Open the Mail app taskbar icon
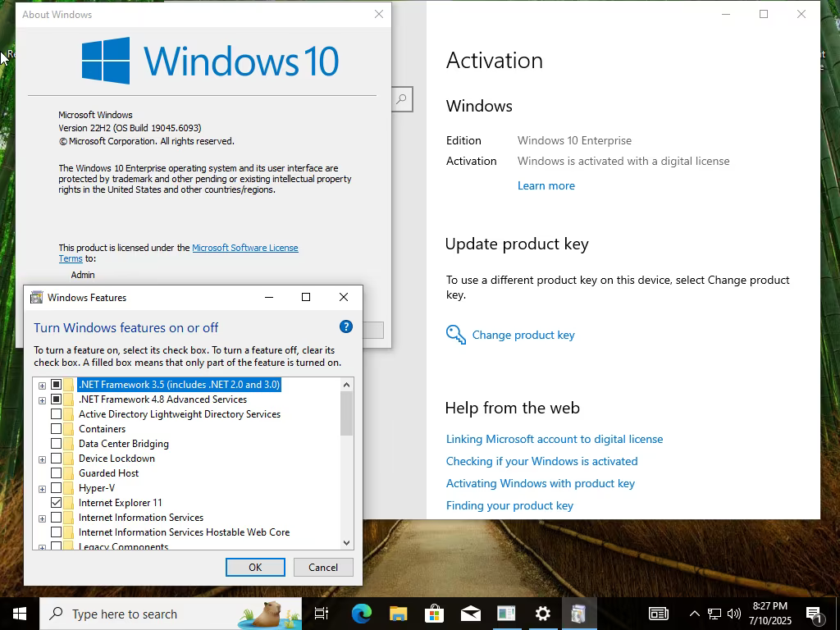This screenshot has height=630, width=840. tap(471, 614)
